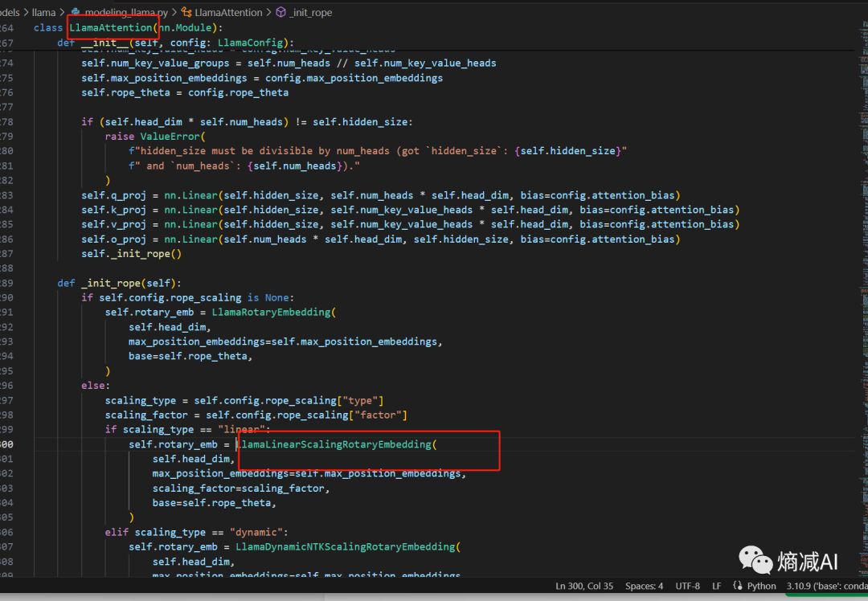
Task: Click config.max_position_embeddings in init
Action: (354, 78)
